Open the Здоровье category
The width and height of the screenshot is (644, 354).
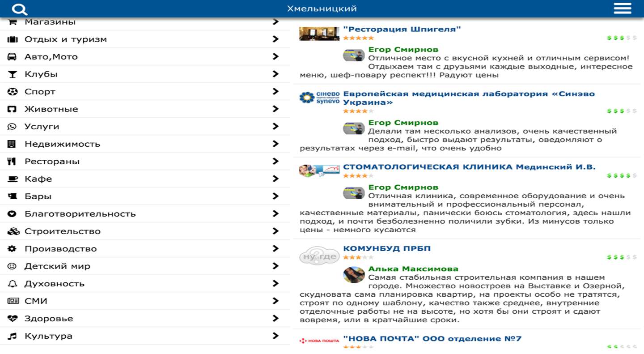click(x=145, y=319)
